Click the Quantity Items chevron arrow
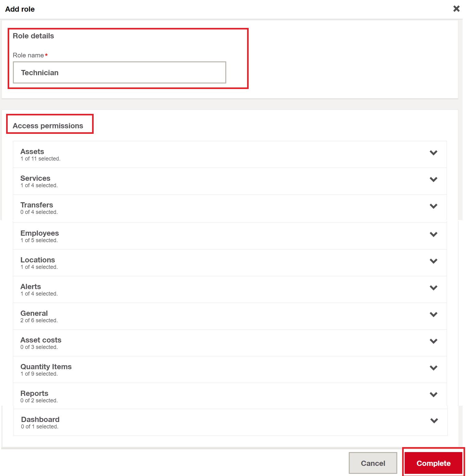Viewport: 466px width, 476px height. 433,368
